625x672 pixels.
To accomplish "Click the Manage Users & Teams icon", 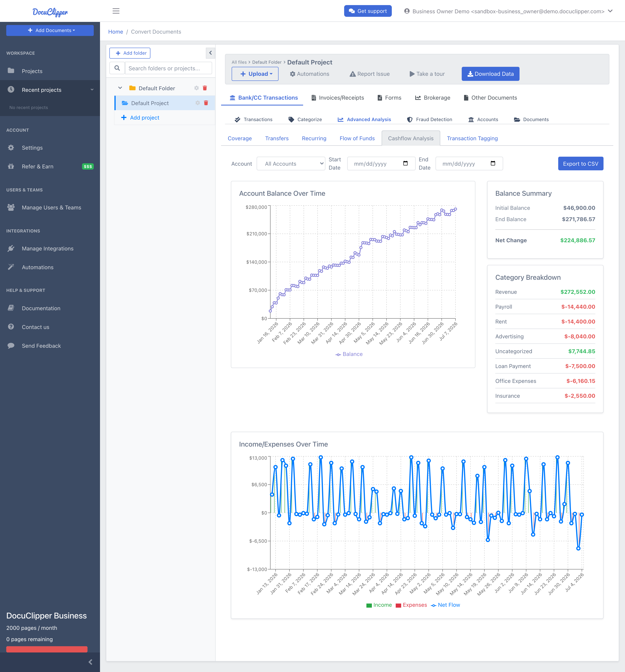I will click(x=11, y=207).
